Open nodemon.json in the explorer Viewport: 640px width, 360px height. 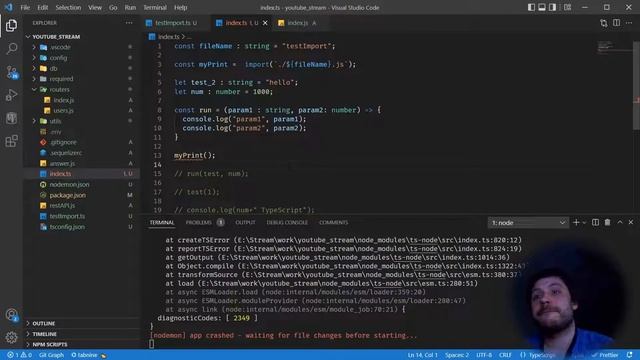[69, 184]
